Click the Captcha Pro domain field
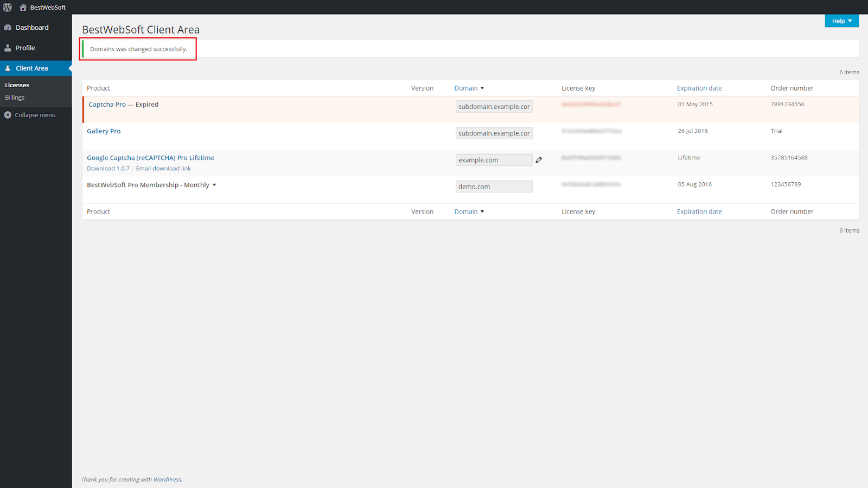 pos(494,107)
